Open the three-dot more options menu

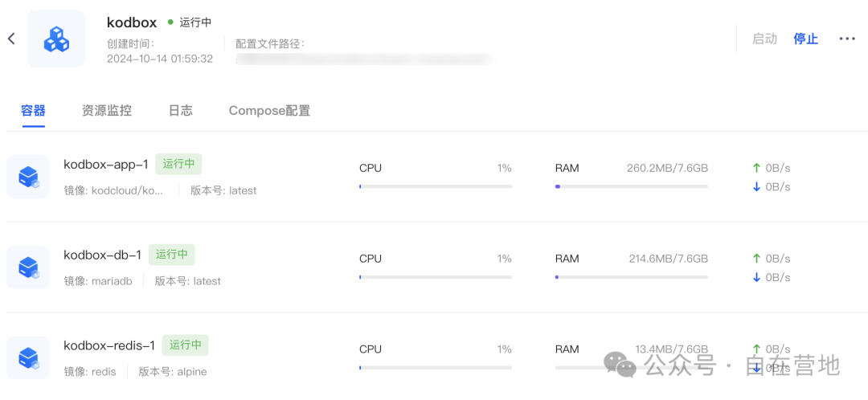tap(847, 39)
